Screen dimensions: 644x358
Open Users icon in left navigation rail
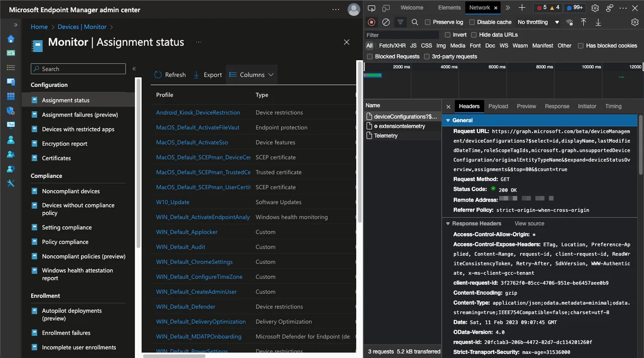coord(11,140)
